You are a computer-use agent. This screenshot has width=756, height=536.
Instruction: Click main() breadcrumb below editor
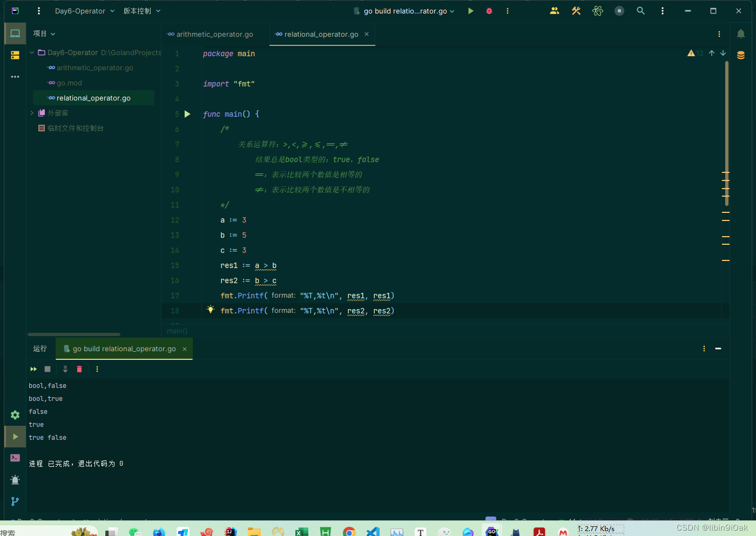pyautogui.click(x=177, y=331)
